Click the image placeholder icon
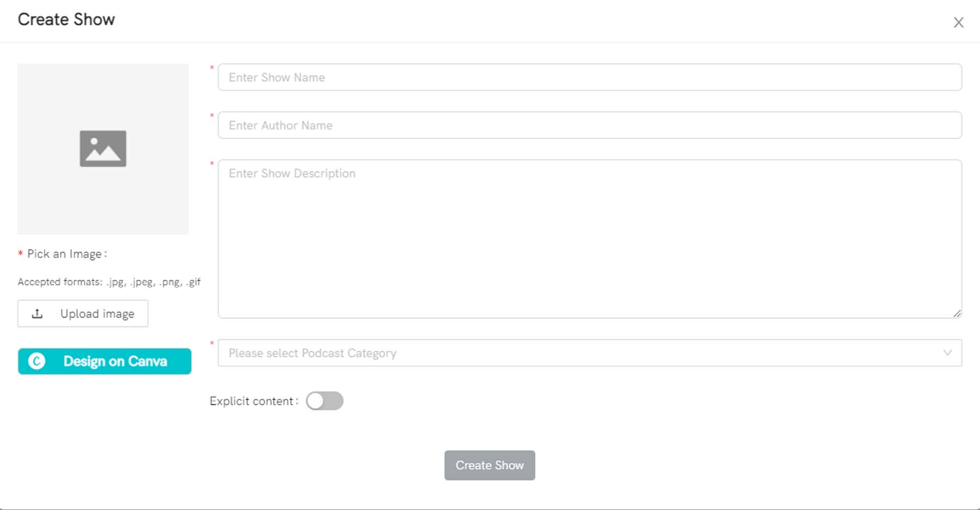The height and width of the screenshot is (510, 980). pyautogui.click(x=103, y=148)
